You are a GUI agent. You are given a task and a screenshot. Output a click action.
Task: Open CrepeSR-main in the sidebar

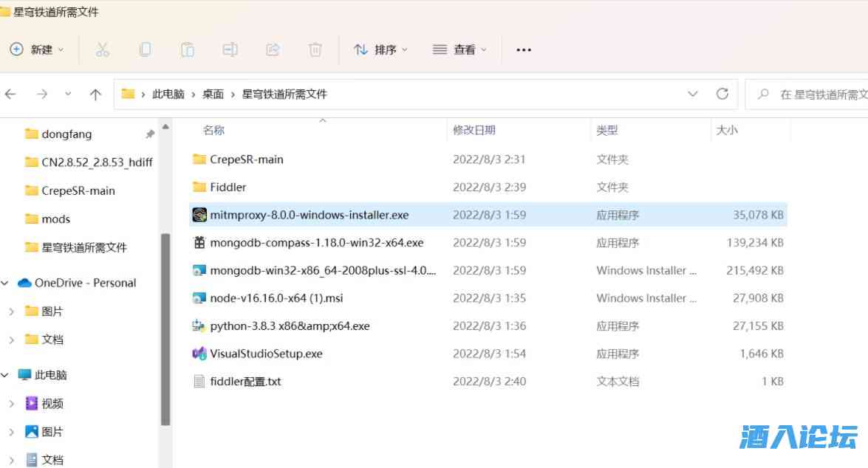click(70, 191)
